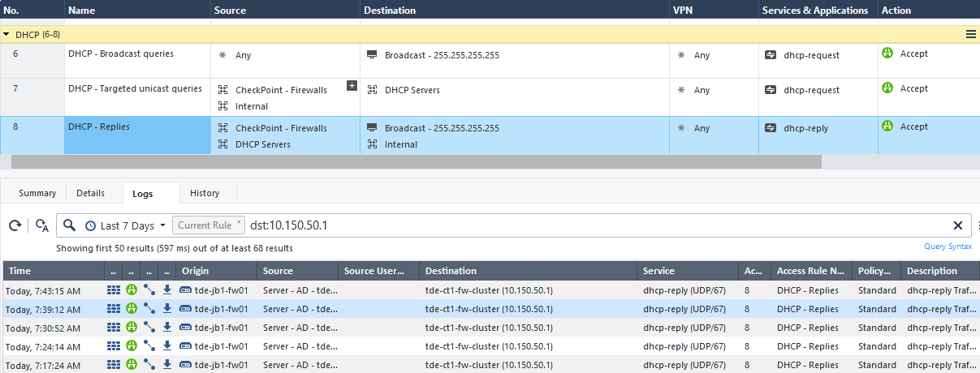Click the download icon in the 7:43:15 AM log row

(167, 290)
